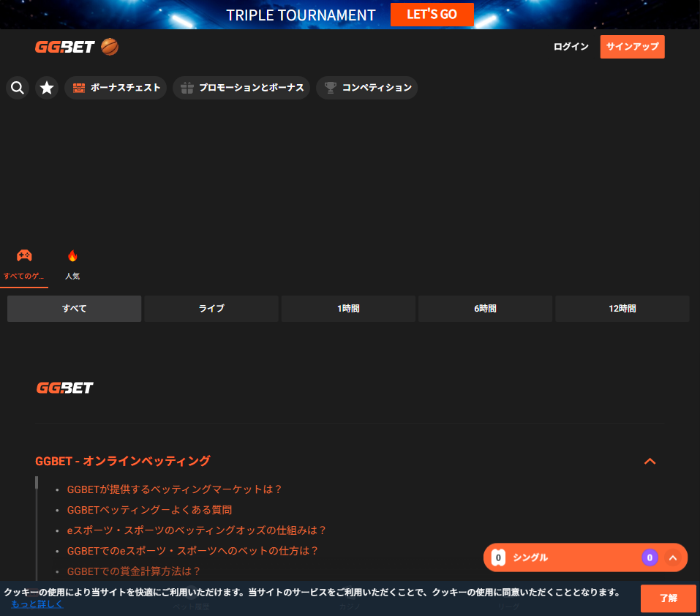Filter matches by 6時間
700x616 pixels.
[x=485, y=309]
